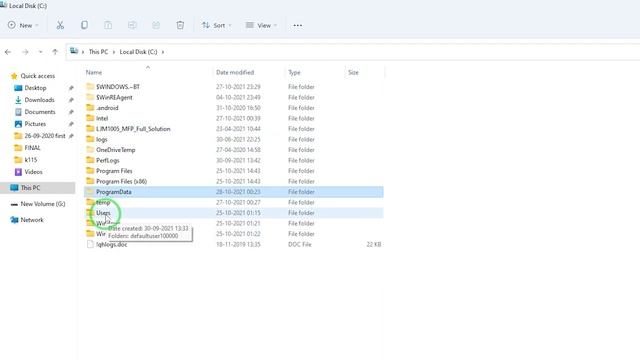The image size is (640, 360).
Task: Open Documents in the sidebar
Action: (40, 112)
